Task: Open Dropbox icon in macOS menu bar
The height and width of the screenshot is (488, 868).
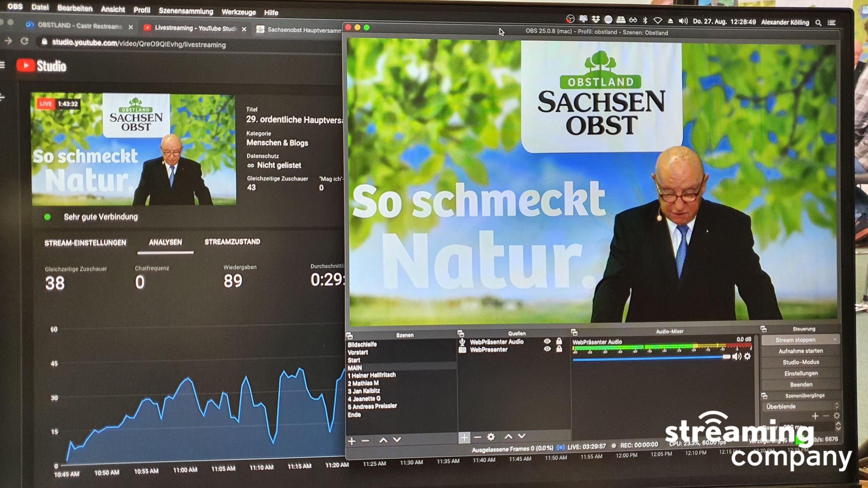Action: click(x=596, y=19)
